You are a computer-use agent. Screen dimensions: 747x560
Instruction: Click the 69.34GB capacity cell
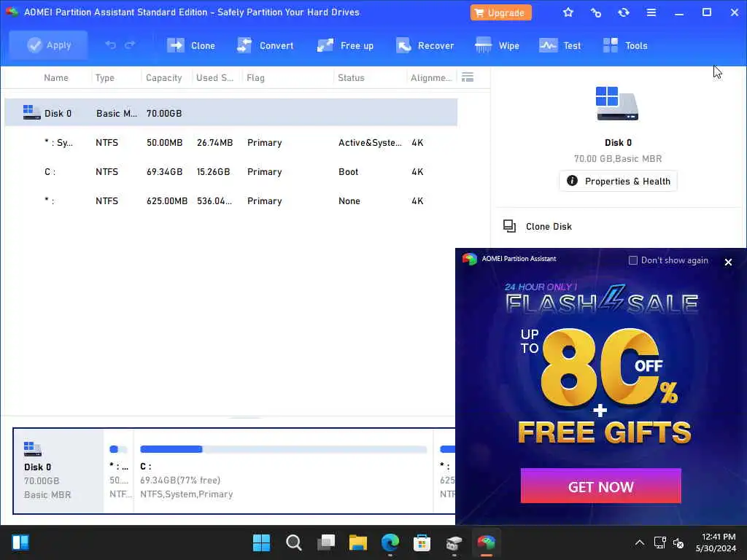pyautogui.click(x=164, y=171)
